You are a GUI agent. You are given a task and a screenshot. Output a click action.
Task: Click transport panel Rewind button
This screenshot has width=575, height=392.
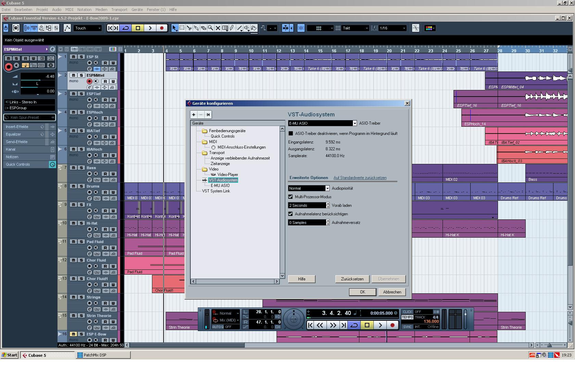click(x=320, y=325)
